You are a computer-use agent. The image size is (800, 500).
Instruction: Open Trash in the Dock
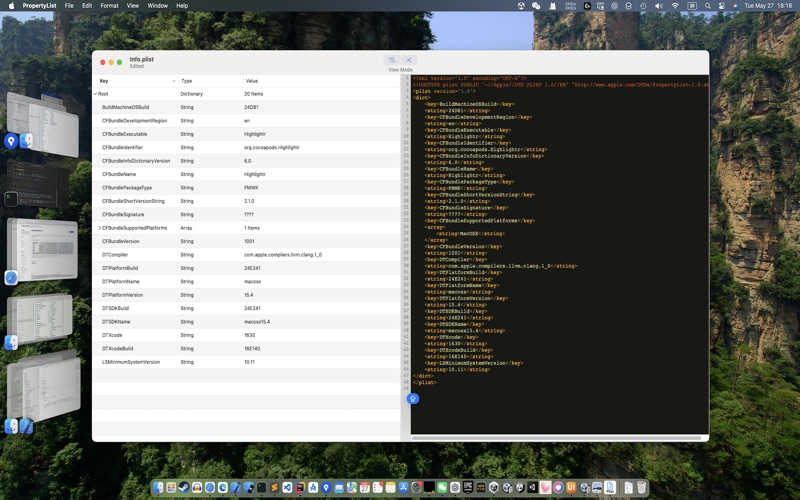point(642,488)
